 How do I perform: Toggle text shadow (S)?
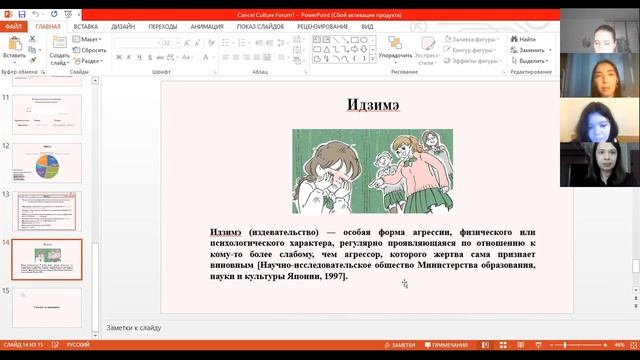[x=150, y=58]
